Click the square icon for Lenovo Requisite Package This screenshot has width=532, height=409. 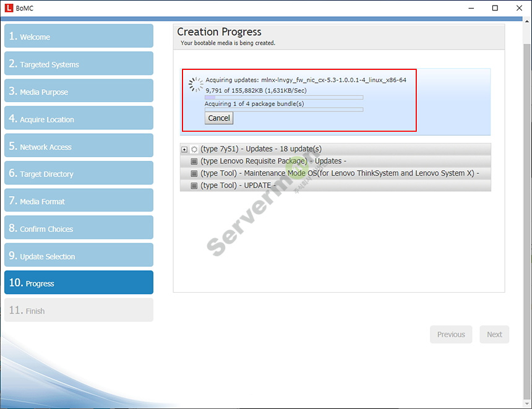(x=194, y=161)
